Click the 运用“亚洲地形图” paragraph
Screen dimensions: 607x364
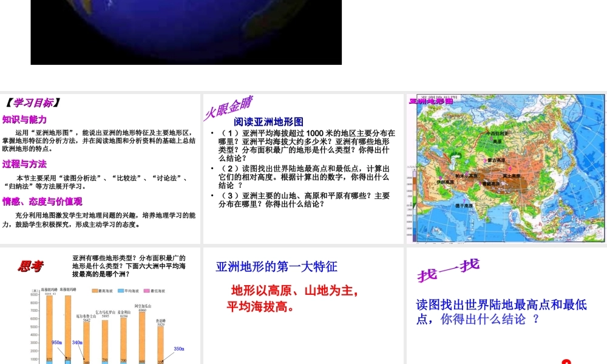(x=99, y=140)
